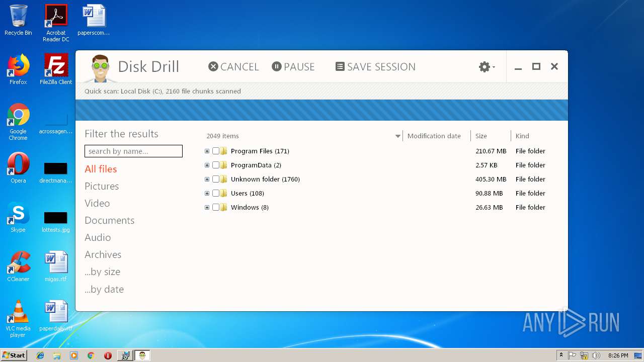The image size is (644, 362).
Task: Open acrossagen desktop file
Action: [56, 123]
